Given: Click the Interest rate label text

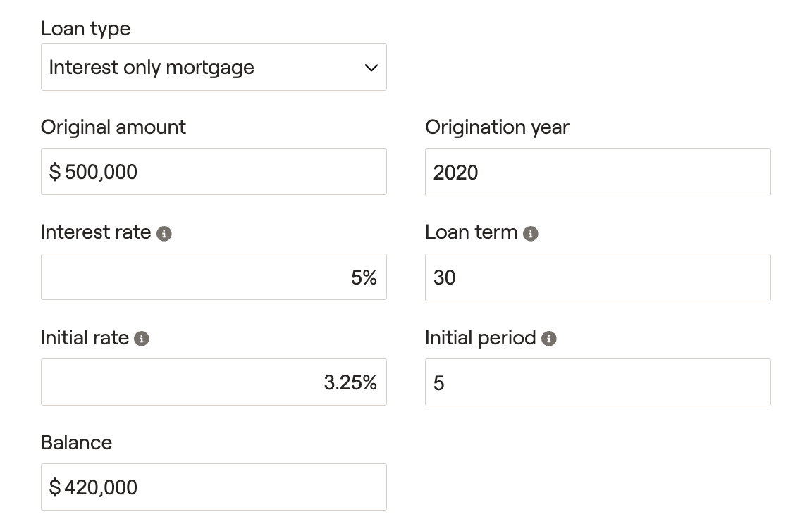Looking at the screenshot, I should point(96,232).
